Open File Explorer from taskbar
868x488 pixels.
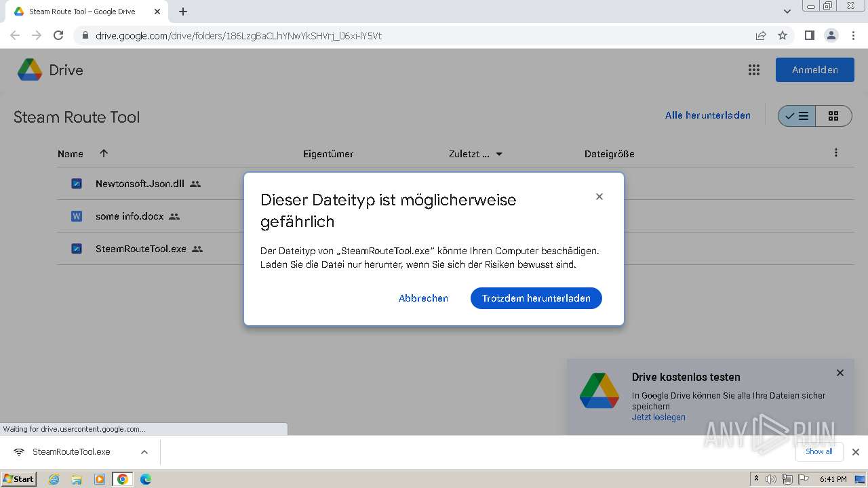point(77,479)
